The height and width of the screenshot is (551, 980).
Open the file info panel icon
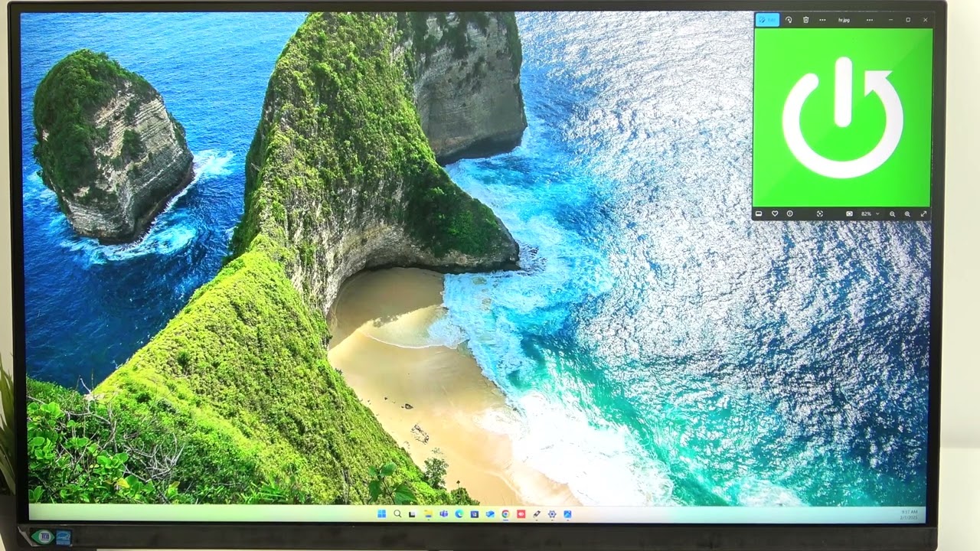[789, 214]
